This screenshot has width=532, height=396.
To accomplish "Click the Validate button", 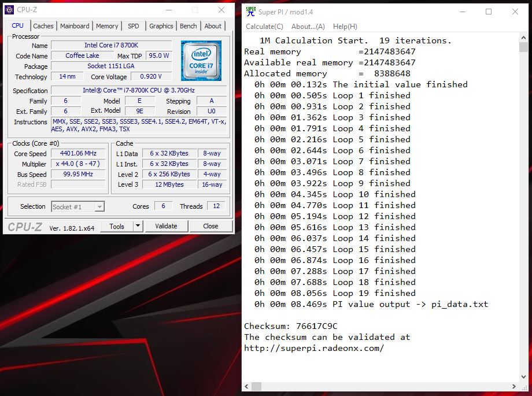I will pyautogui.click(x=166, y=226).
